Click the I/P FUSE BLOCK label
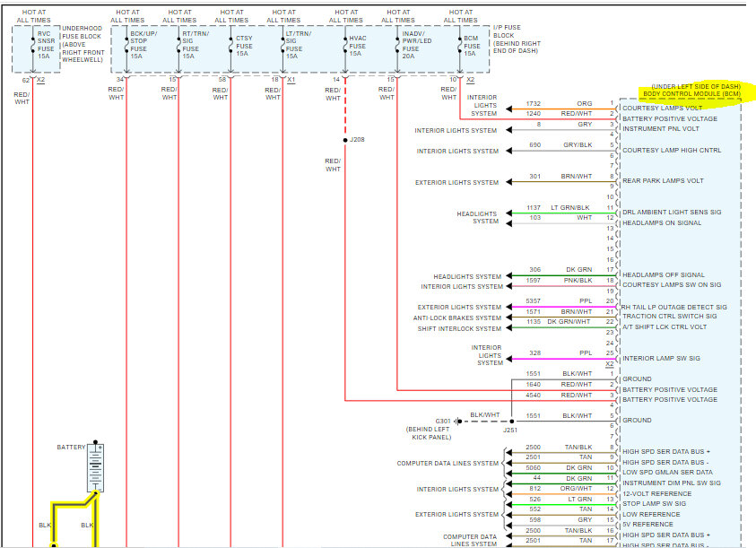Image resolution: width=756 pixels, height=548 pixels. tap(517, 39)
